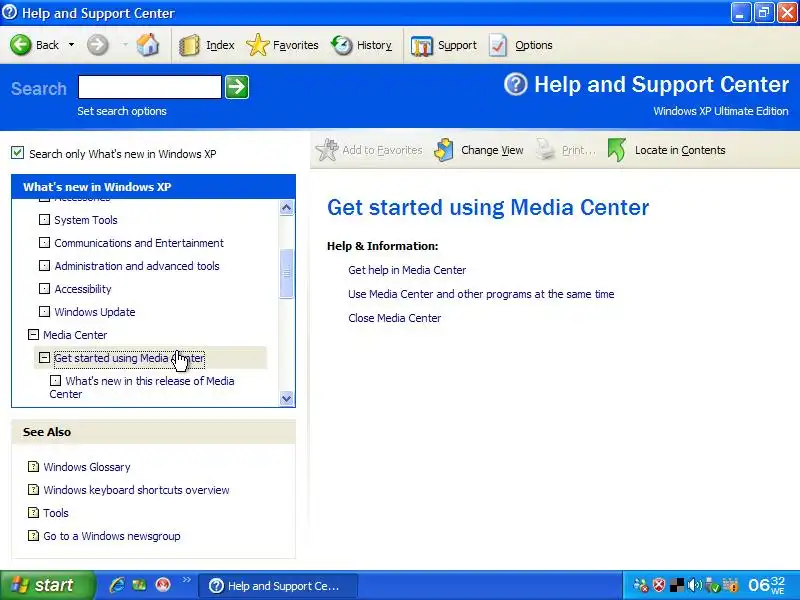Click the Windows start button

tap(46, 585)
